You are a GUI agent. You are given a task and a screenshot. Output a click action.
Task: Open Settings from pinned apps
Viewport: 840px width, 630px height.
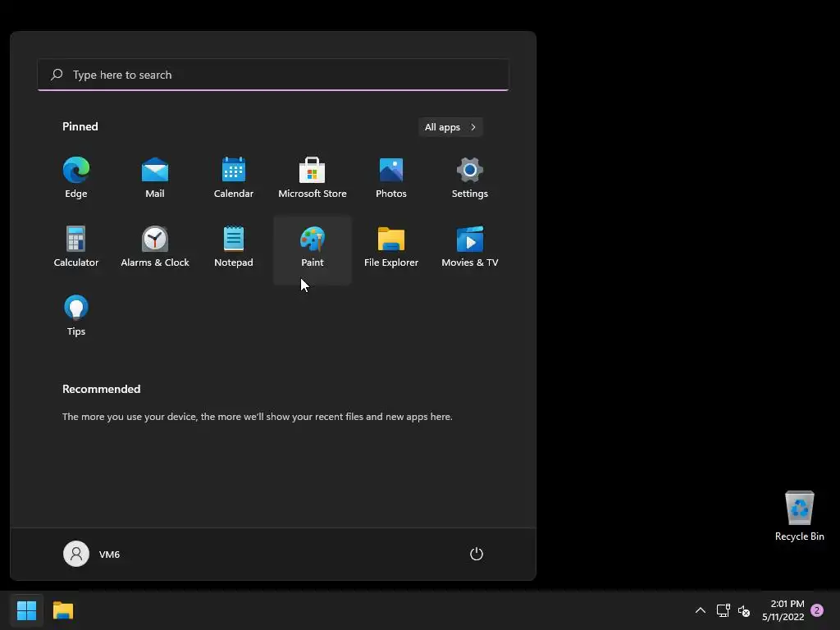tap(470, 178)
